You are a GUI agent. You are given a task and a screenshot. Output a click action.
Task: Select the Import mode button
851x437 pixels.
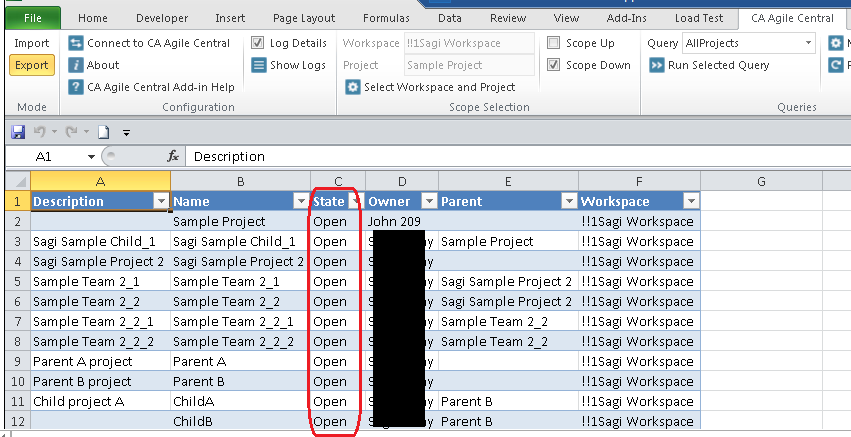32,43
